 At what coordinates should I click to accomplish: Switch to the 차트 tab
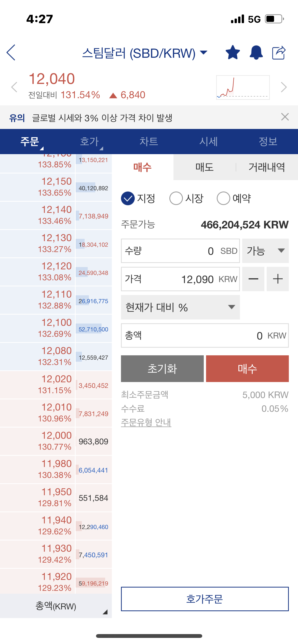click(x=149, y=141)
